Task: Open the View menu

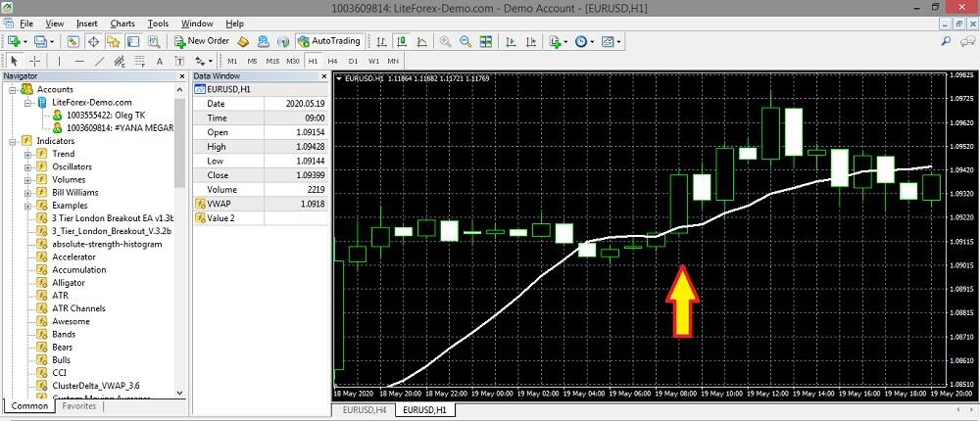Action: point(55,23)
